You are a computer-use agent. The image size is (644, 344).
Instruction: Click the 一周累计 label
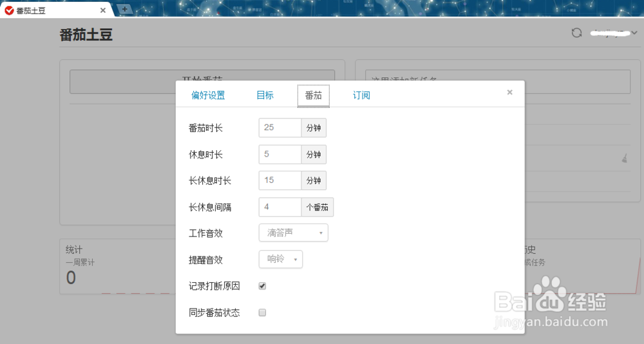[x=80, y=262]
